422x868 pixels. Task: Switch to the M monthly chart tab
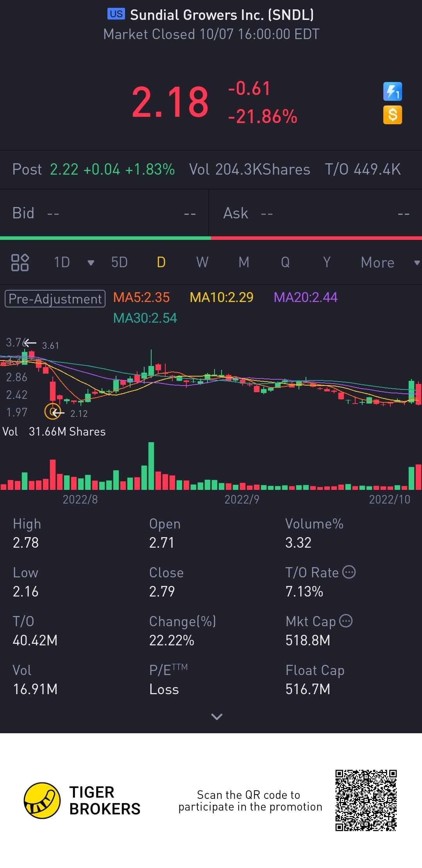[244, 263]
